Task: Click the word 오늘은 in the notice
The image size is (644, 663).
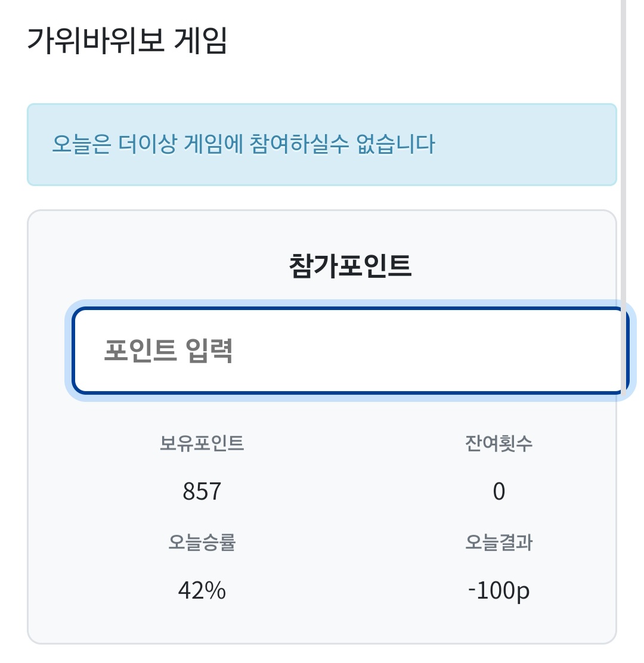Action: [82, 144]
